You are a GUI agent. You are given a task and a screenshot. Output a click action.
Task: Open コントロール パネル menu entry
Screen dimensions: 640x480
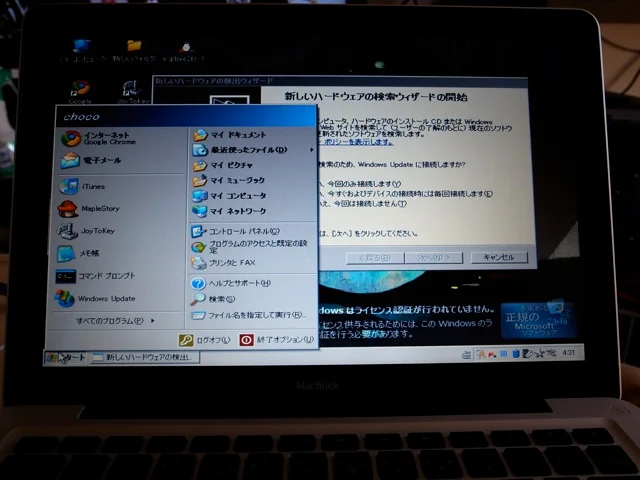point(242,231)
